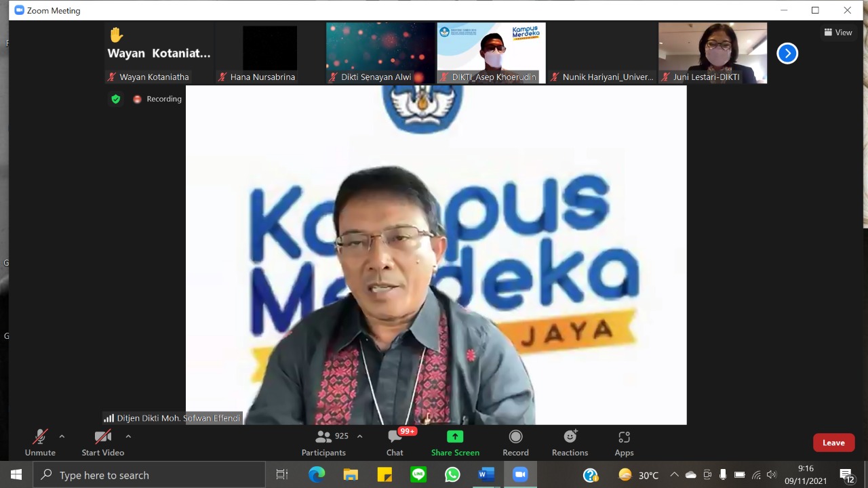This screenshot has height=488, width=868.
Task: Open the weather widget showing 30°C
Action: [638, 475]
